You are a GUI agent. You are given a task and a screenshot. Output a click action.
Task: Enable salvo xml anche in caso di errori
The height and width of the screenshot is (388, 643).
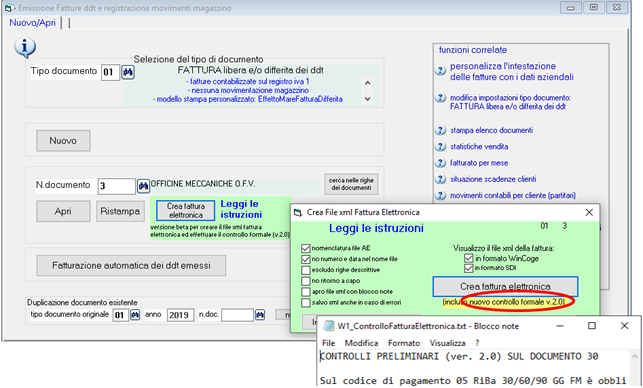click(305, 303)
